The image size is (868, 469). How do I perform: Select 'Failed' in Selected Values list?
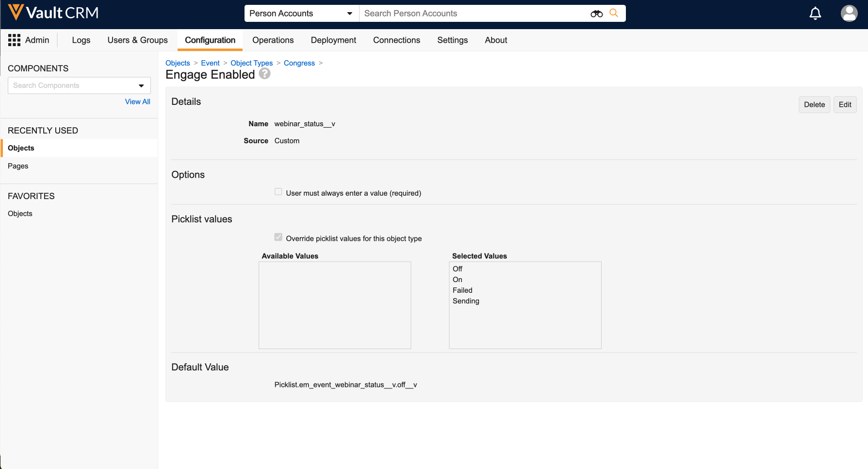462,290
